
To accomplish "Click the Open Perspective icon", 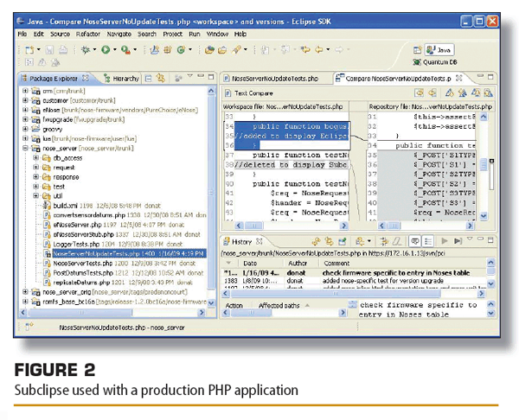I will click(417, 50).
